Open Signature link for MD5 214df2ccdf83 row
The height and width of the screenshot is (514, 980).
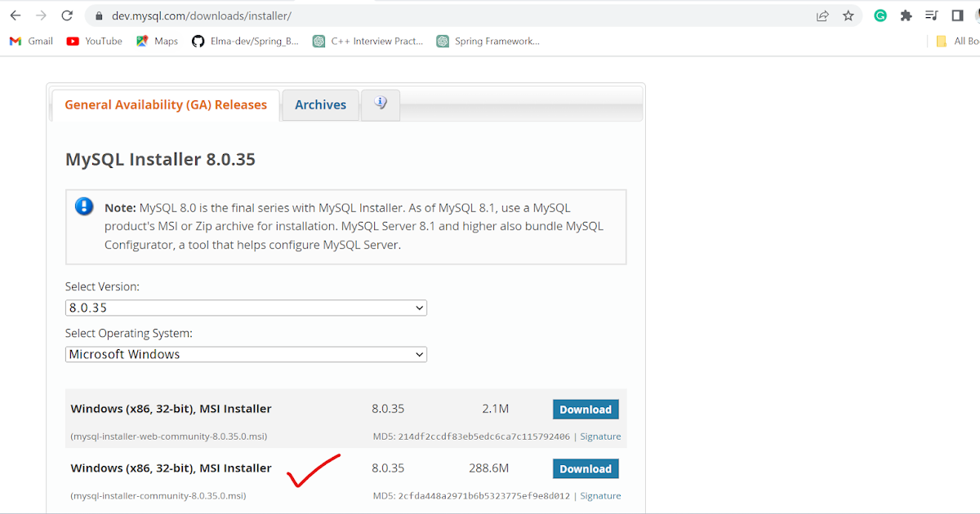[600, 436]
